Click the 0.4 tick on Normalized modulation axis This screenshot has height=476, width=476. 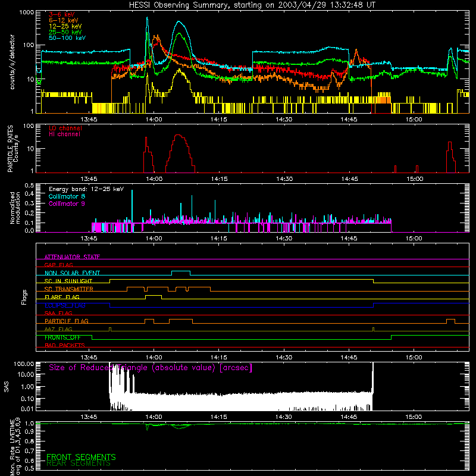[x=29, y=193]
